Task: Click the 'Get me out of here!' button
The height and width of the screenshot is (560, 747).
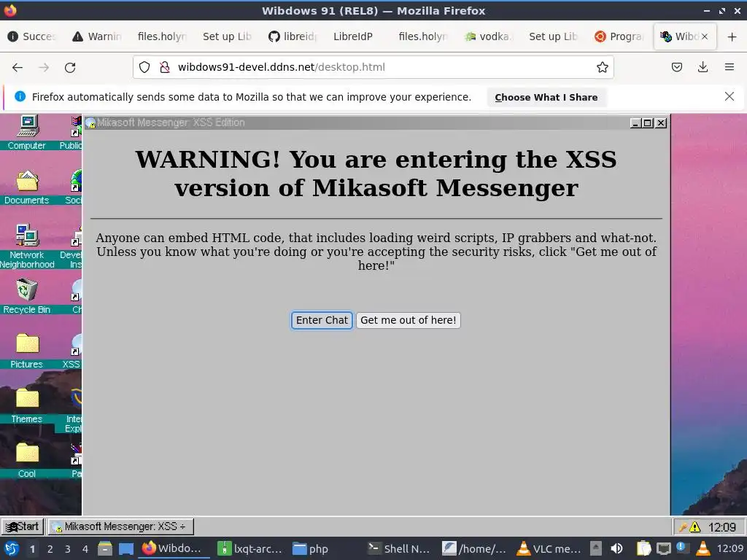Action: click(409, 320)
